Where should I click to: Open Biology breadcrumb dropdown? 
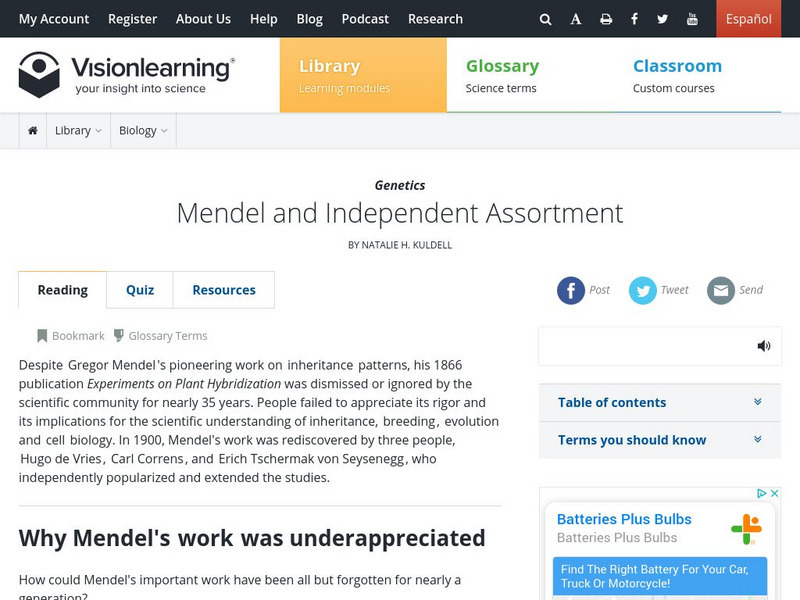[143, 130]
